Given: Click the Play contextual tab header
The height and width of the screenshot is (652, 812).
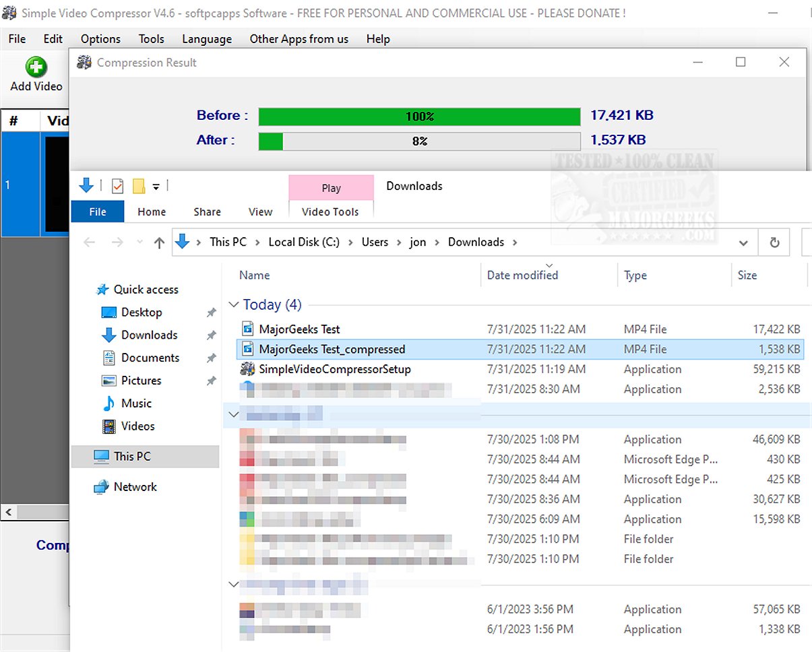Looking at the screenshot, I should (x=331, y=188).
